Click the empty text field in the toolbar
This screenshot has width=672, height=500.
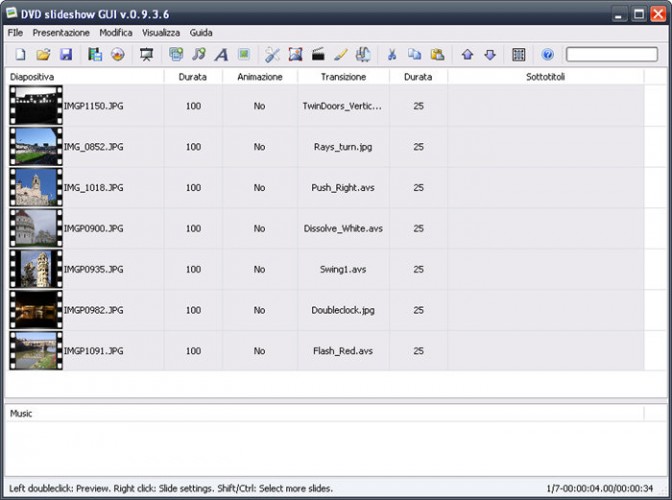click(x=611, y=55)
